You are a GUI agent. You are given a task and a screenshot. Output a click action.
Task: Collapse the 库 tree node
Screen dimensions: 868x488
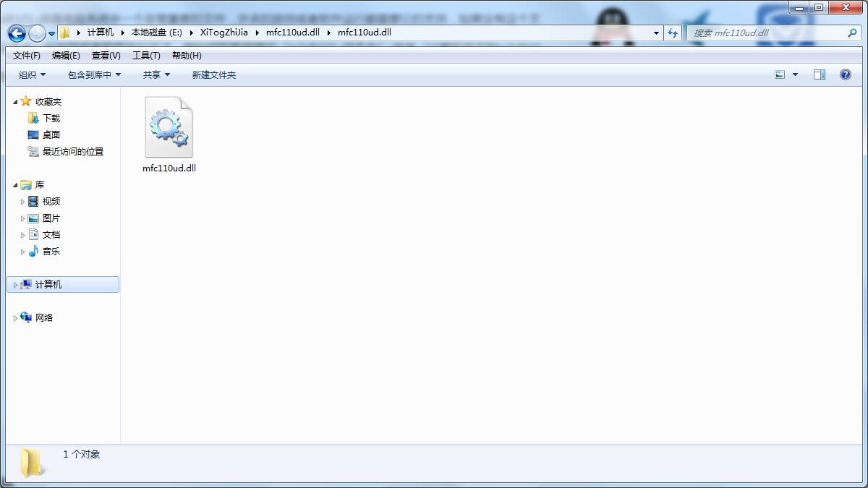(x=15, y=184)
